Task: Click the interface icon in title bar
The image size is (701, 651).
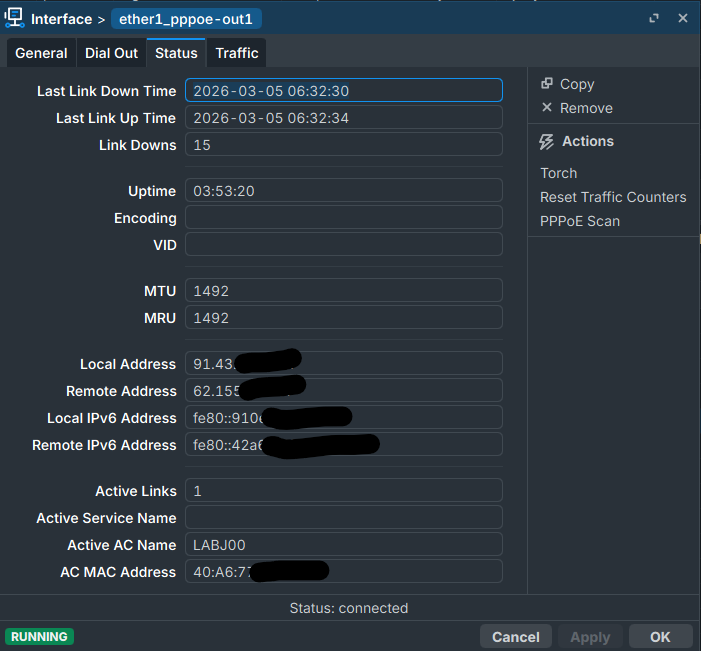Action: point(15,18)
